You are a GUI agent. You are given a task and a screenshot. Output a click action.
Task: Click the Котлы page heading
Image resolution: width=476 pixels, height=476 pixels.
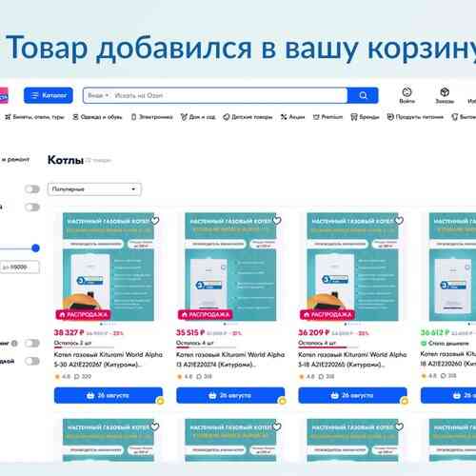[66, 160]
